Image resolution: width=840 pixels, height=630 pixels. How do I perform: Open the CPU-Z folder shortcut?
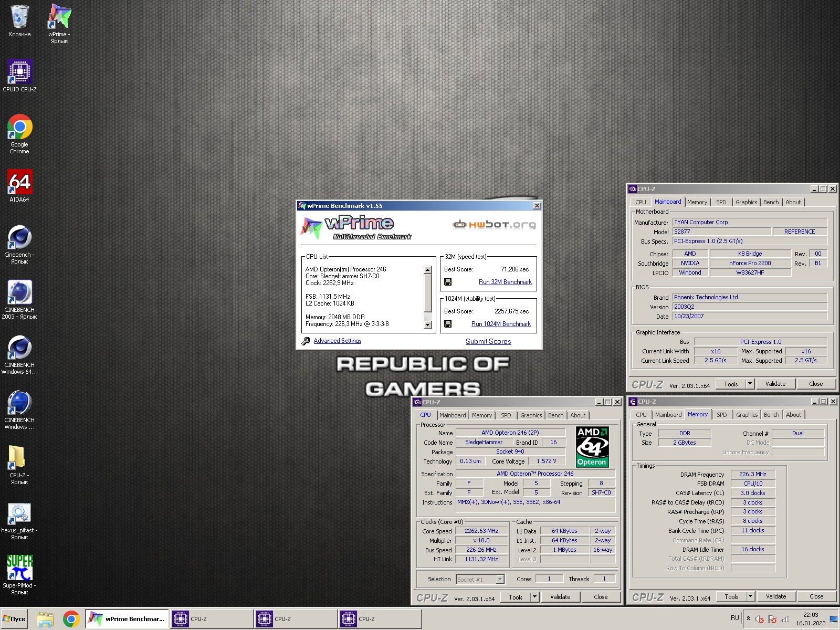coord(19,465)
